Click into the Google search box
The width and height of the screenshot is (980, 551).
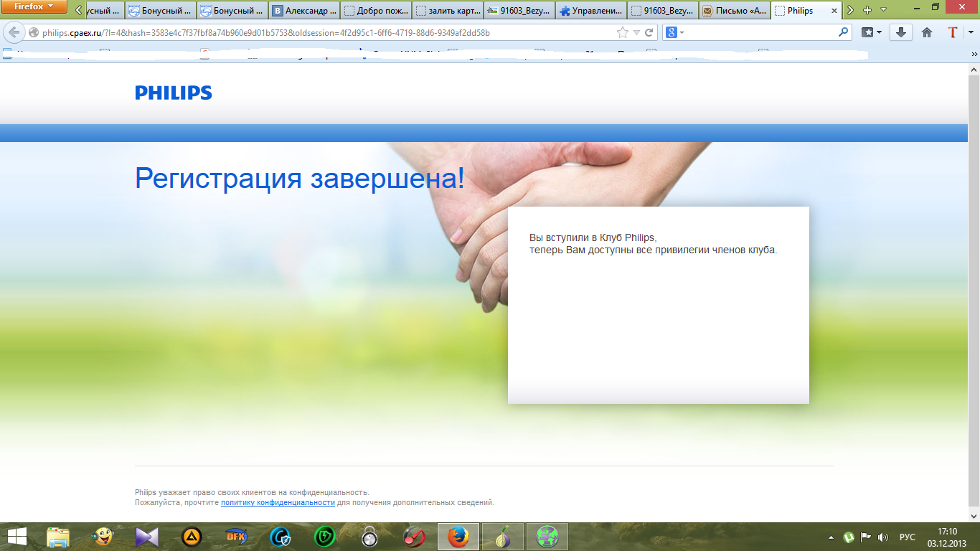pyautogui.click(x=760, y=33)
